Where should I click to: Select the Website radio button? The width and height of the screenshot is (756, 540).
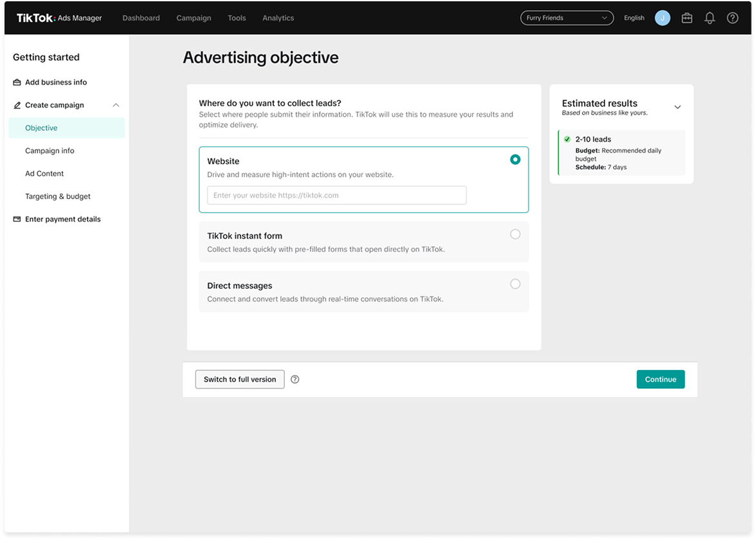tap(515, 160)
